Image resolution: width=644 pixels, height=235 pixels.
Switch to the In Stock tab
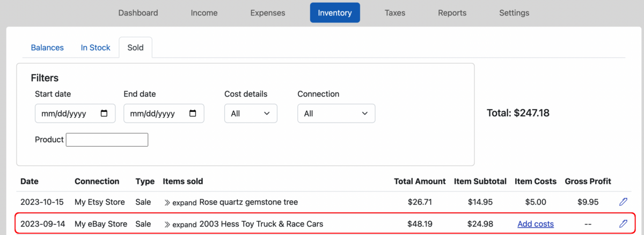click(96, 47)
